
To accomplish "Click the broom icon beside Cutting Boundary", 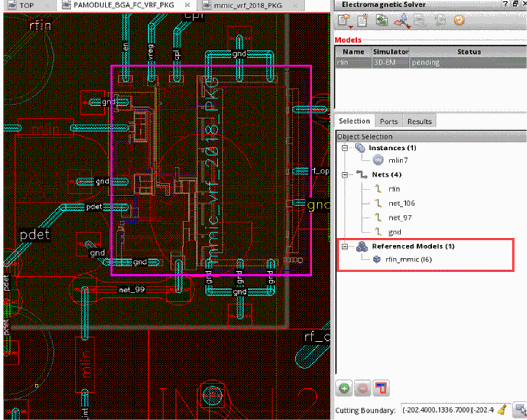I will (502, 410).
